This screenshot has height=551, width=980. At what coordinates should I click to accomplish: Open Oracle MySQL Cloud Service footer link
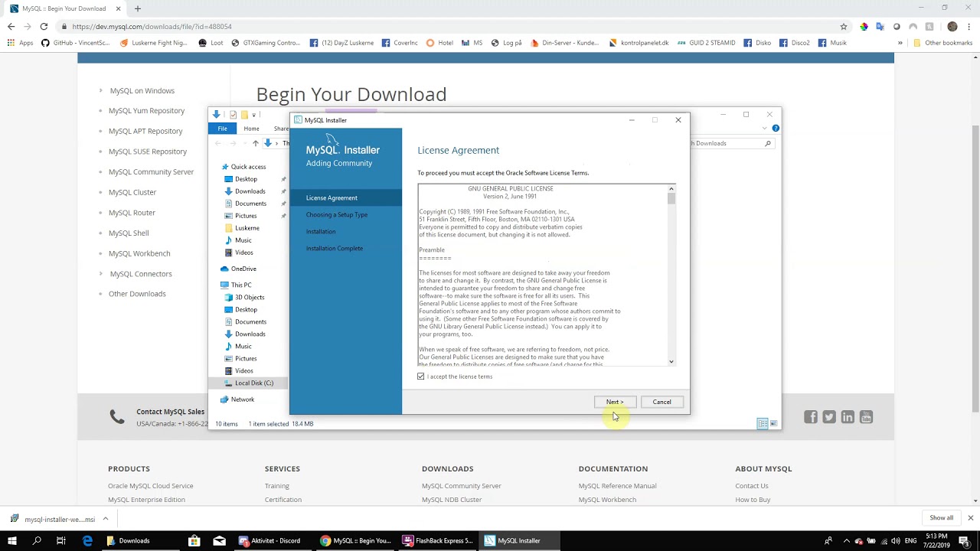(151, 486)
